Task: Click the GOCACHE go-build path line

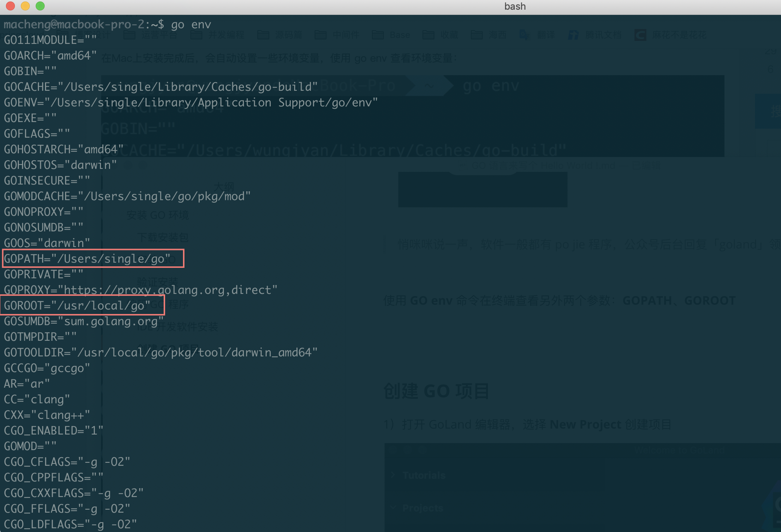Action: pos(161,87)
